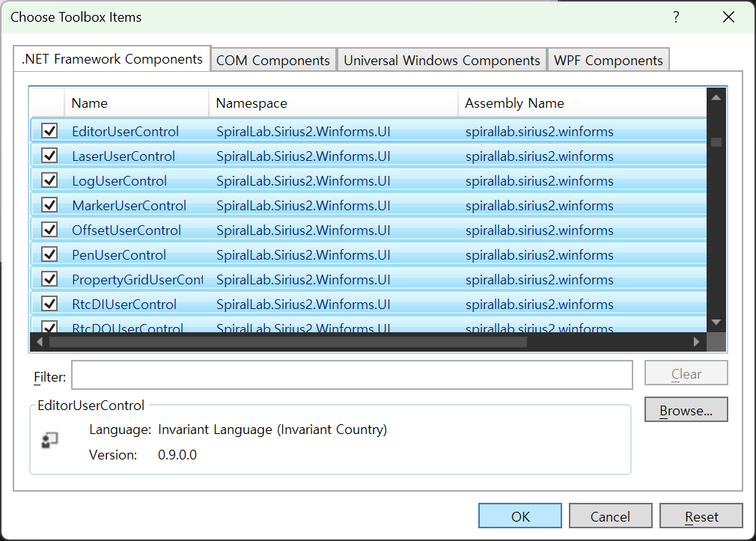
Task: Switch to the .NET Framework Components tab
Action: [x=112, y=59]
